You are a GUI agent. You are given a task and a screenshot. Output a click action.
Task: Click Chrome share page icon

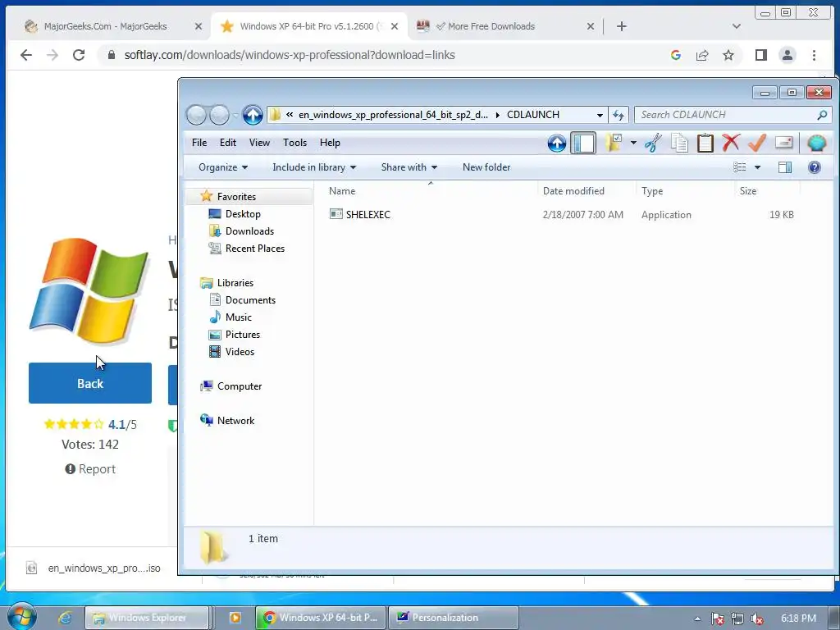702,55
